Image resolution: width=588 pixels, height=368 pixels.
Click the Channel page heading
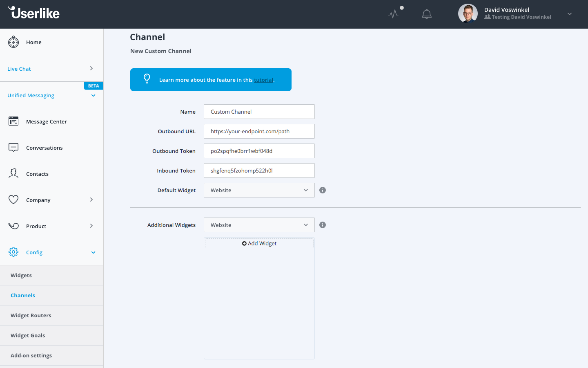tap(147, 37)
